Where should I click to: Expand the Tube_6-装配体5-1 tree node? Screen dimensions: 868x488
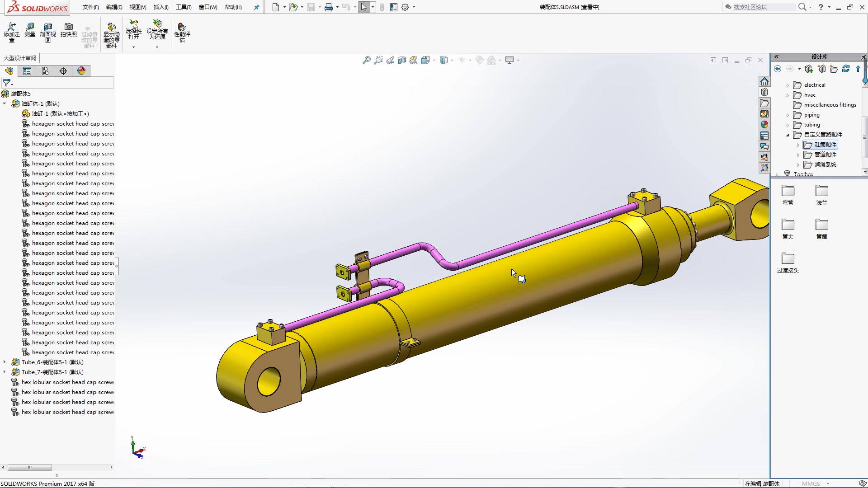tap(6, 361)
